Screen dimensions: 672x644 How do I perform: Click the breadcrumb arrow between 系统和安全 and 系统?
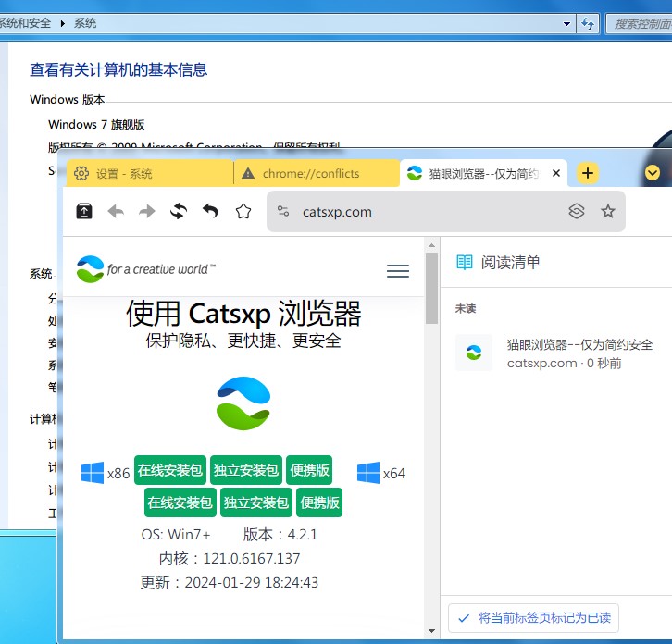tap(63, 23)
